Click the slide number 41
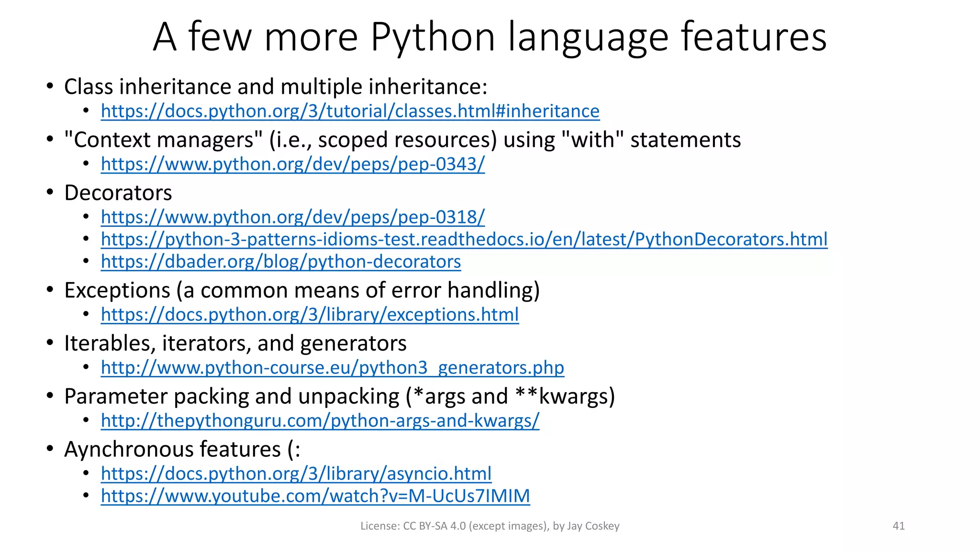Viewport: 980px width, 551px height. (x=898, y=526)
